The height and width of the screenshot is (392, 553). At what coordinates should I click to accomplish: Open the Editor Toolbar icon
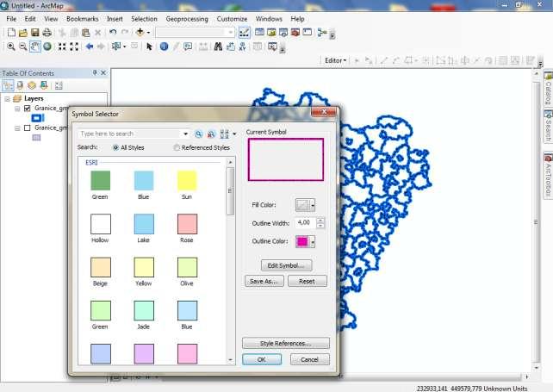[244, 33]
